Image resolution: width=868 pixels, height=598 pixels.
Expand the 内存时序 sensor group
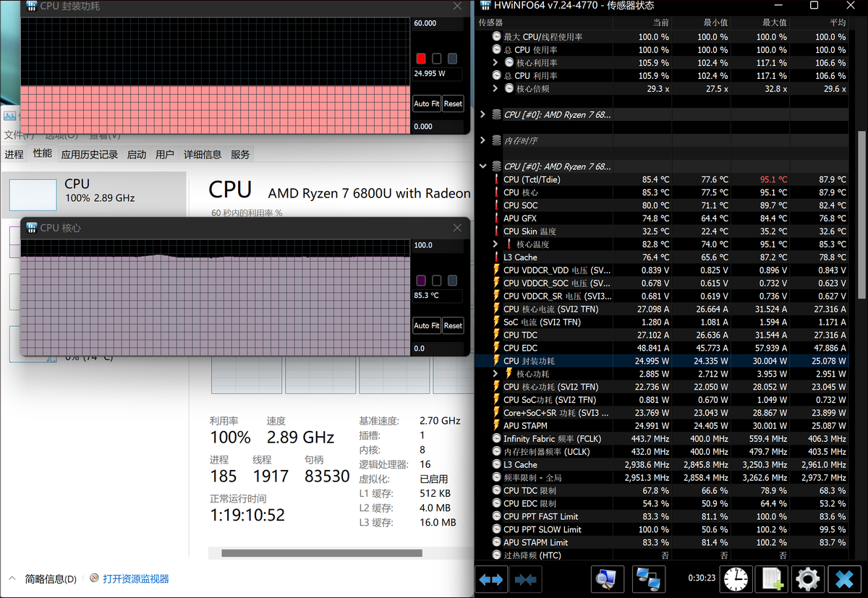point(482,140)
